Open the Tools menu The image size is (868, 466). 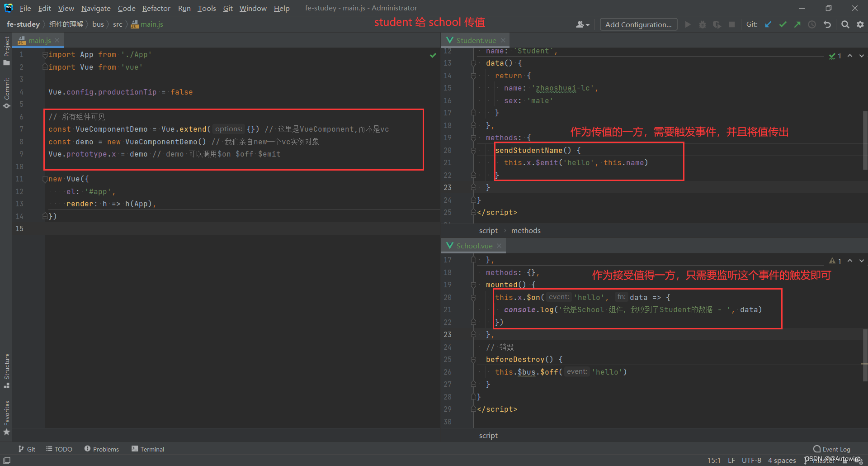pyautogui.click(x=207, y=8)
